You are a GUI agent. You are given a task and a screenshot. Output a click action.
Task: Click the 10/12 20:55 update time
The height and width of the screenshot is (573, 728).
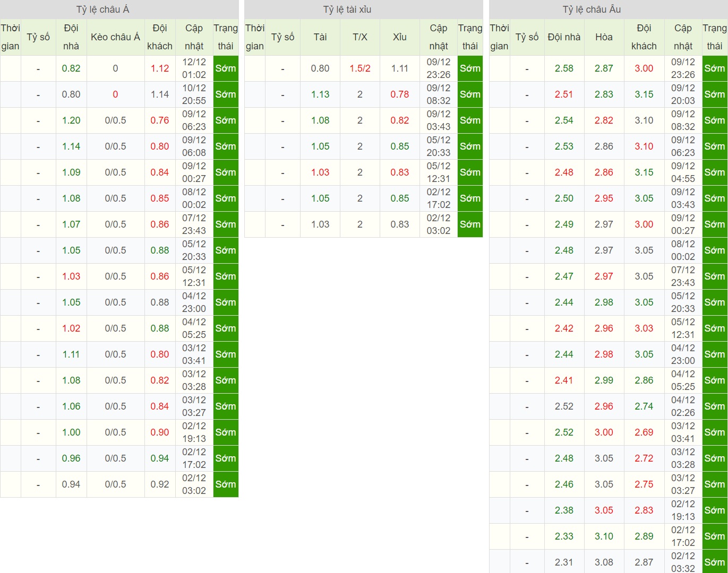194,94
